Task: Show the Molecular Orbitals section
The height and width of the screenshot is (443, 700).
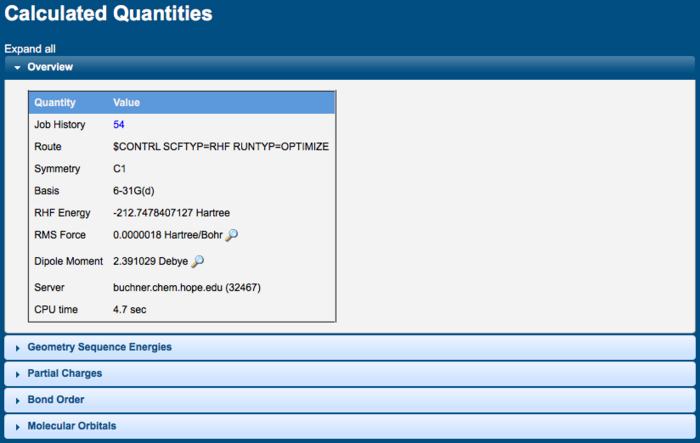Action: point(71,425)
